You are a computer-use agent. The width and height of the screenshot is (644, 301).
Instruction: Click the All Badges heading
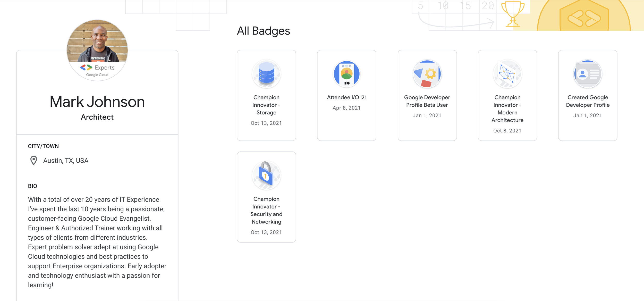(x=264, y=31)
